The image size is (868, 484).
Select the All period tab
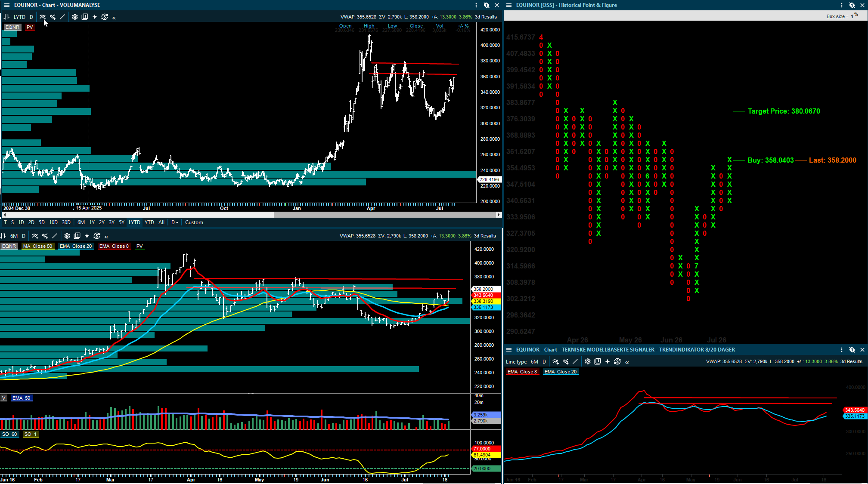point(161,222)
